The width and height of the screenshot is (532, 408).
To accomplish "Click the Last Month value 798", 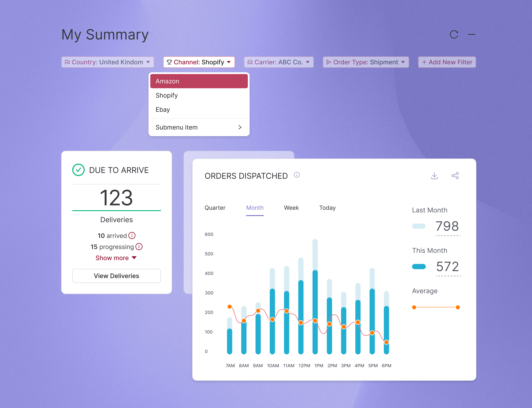I will click(x=447, y=226).
